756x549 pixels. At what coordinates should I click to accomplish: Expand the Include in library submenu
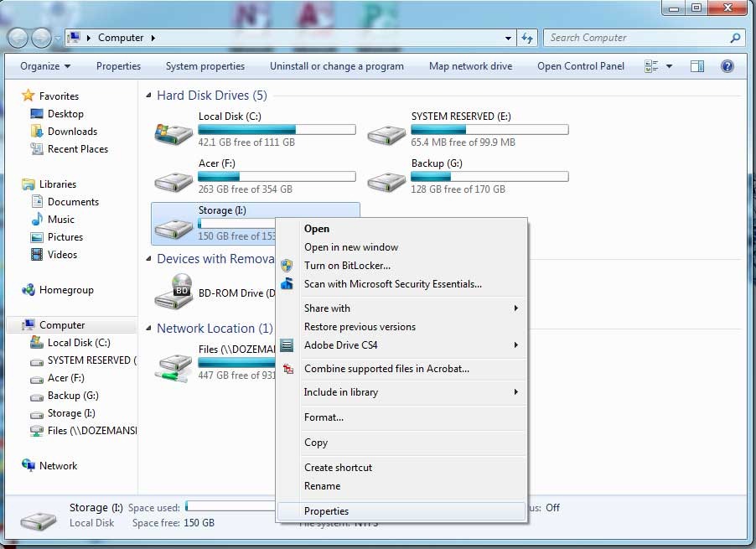(x=516, y=392)
